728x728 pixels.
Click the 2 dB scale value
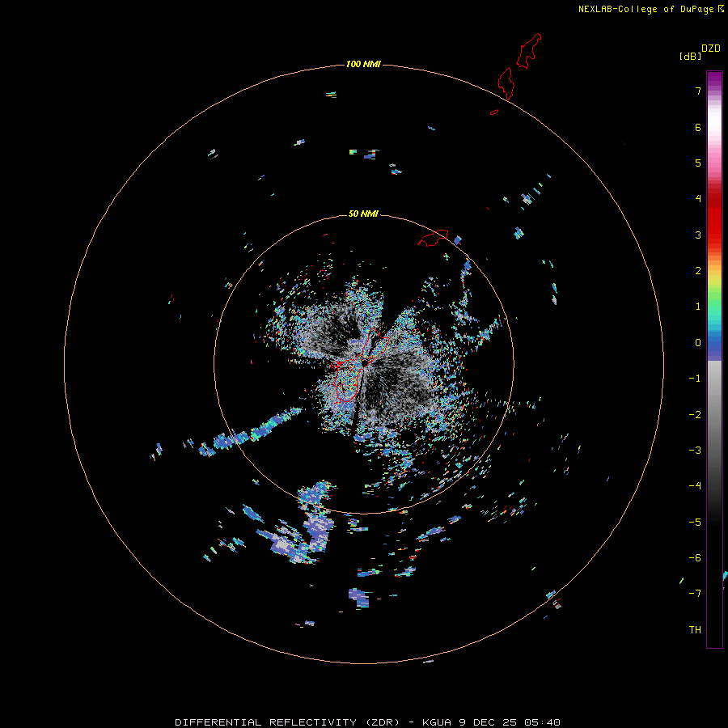pyautogui.click(x=698, y=271)
